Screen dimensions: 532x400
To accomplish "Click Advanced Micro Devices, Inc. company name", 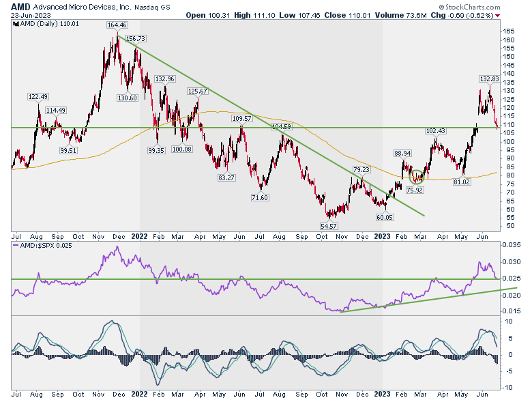I will (82, 7).
